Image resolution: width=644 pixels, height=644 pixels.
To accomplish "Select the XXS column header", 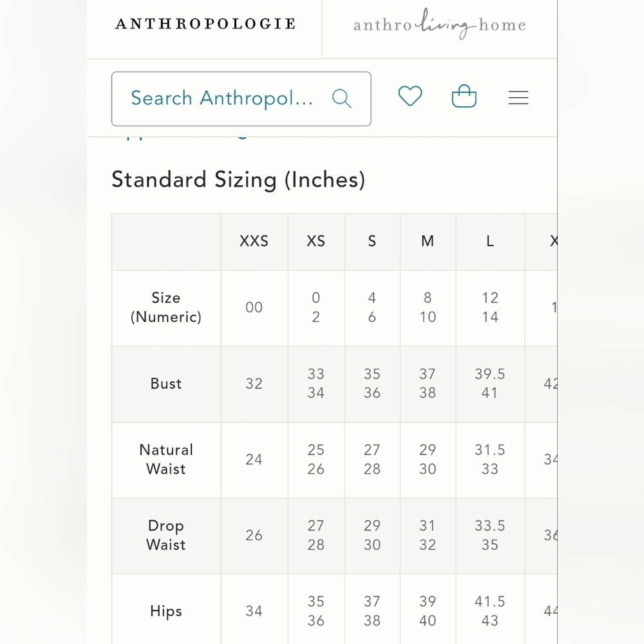I will [254, 241].
